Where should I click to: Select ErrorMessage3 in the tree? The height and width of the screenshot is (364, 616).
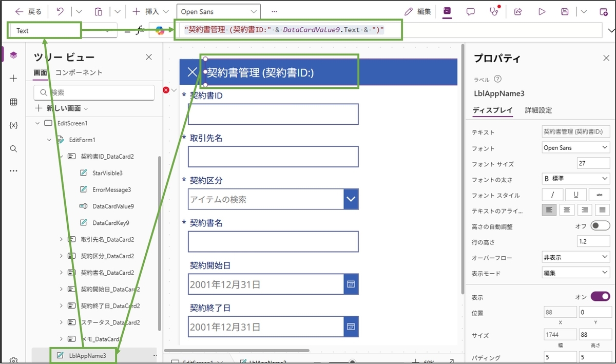[111, 189]
